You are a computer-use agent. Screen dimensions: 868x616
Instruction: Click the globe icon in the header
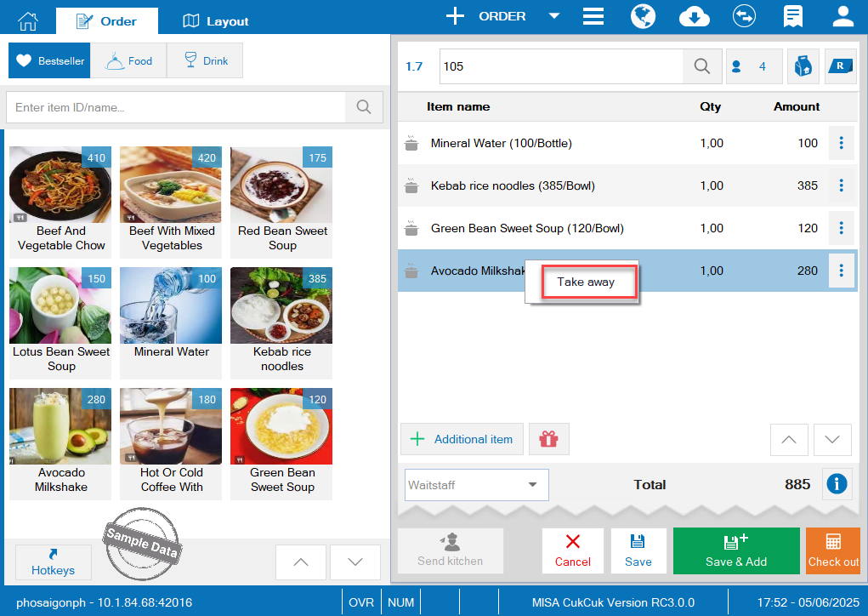pyautogui.click(x=643, y=16)
